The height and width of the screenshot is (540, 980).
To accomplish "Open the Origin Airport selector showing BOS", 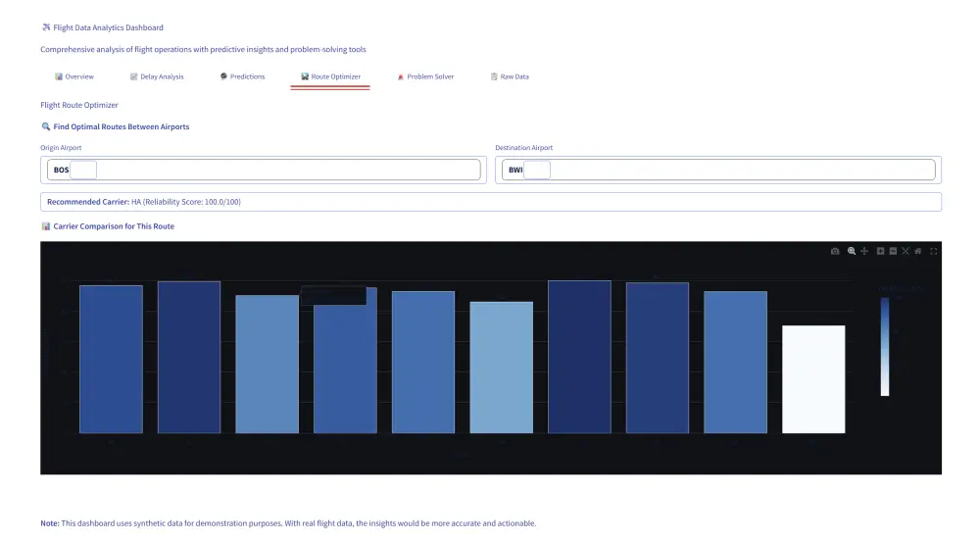I will point(264,170).
